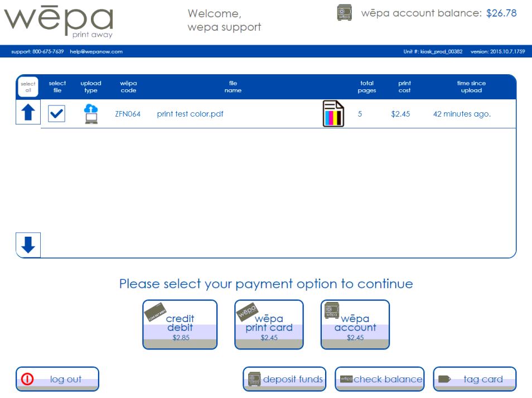
Task: Click the ZFN064 wēpa code
Action: [x=128, y=113]
